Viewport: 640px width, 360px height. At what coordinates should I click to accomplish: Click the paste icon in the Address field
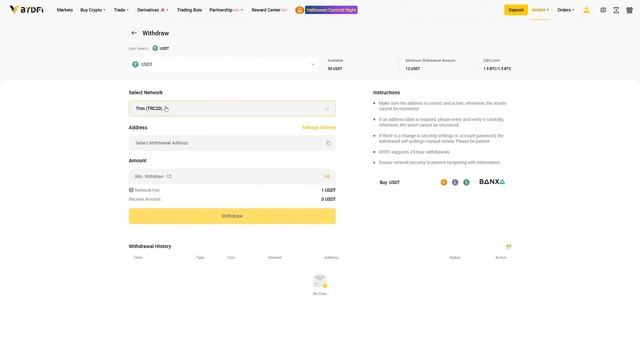[328, 143]
